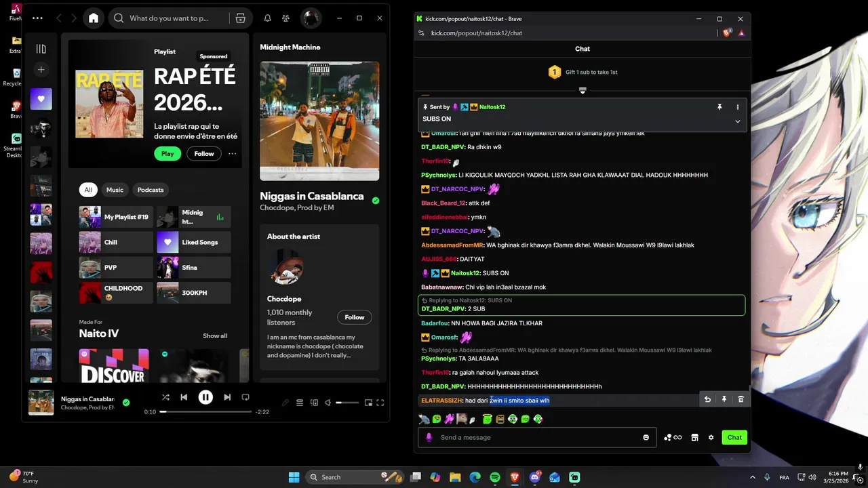Enter Spotify full screen mode
This screenshot has height=488, width=868.
380,403
